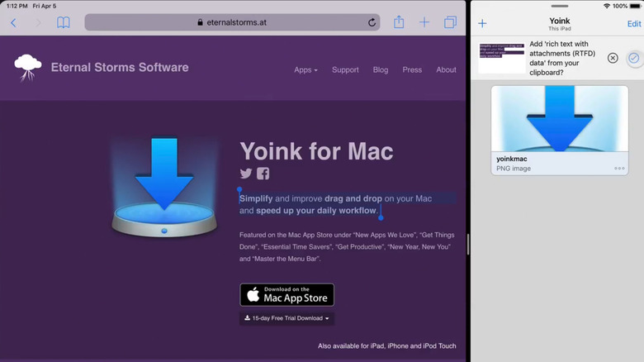Click the split view divider handle

(468, 245)
